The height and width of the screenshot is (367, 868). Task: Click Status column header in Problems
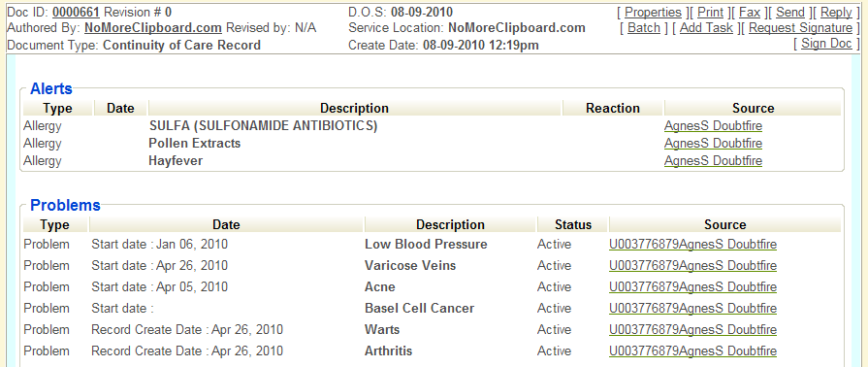tap(573, 224)
